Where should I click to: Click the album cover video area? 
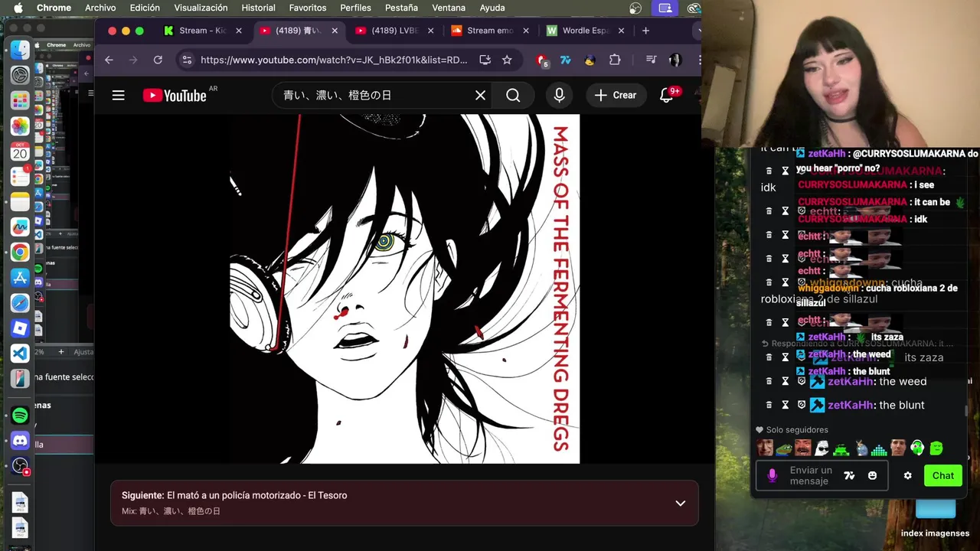click(404, 289)
